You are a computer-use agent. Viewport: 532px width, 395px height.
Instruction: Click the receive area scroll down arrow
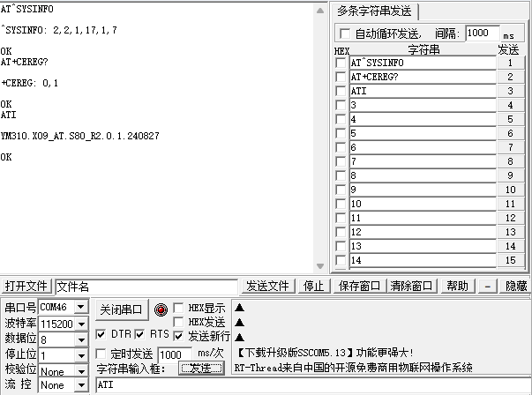320,266
